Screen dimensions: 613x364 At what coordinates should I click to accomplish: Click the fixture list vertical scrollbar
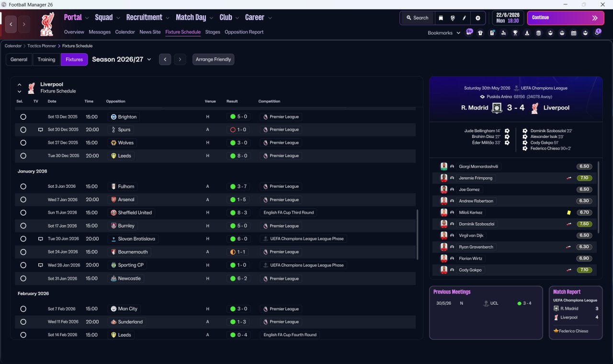pos(418,235)
